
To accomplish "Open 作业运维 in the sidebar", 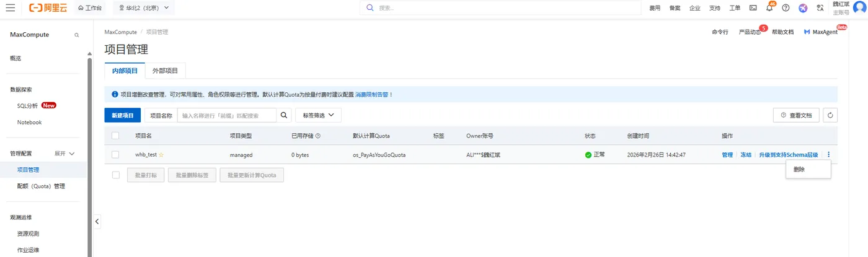I will pyautogui.click(x=28, y=250).
